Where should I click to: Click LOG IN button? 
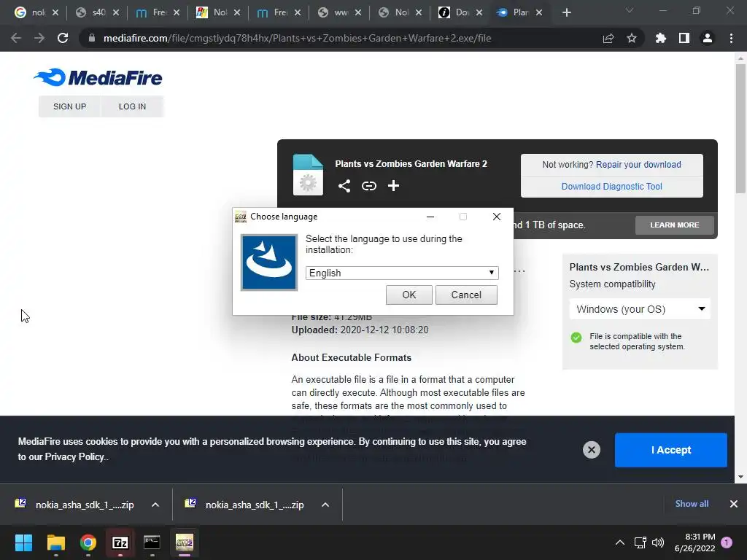click(x=133, y=106)
